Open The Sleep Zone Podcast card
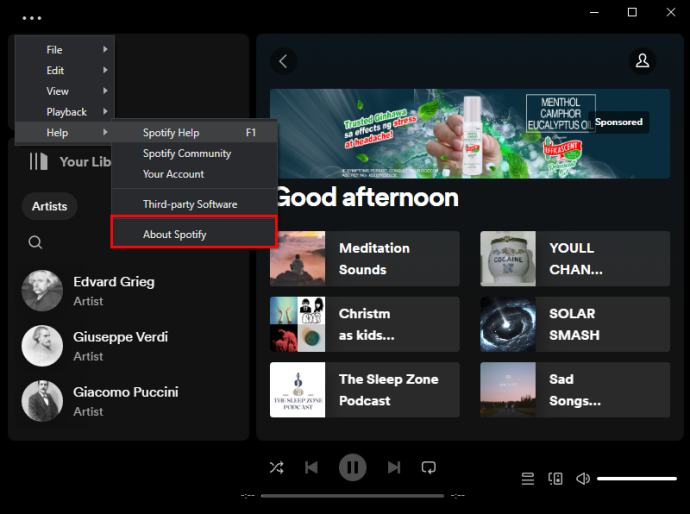690x514 pixels. (x=365, y=390)
